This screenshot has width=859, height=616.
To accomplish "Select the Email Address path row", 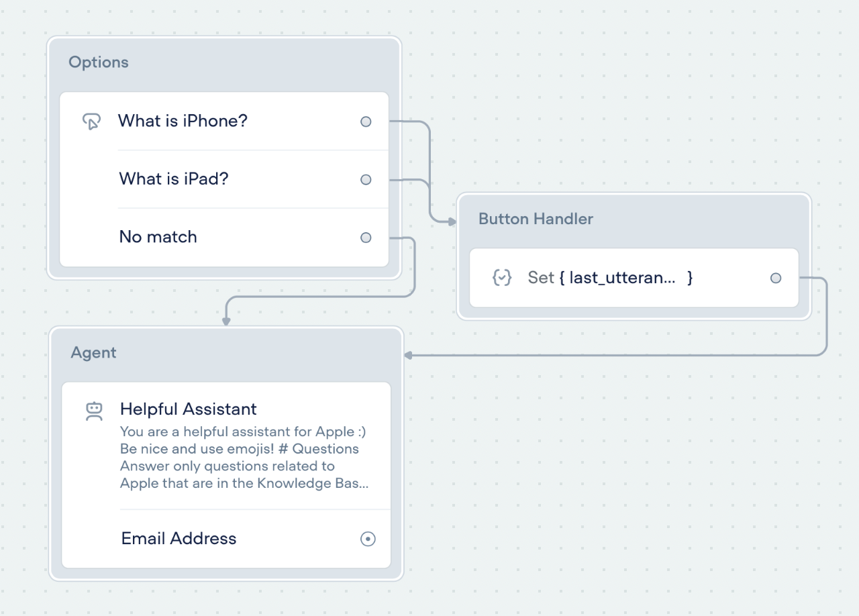I will 179,539.
